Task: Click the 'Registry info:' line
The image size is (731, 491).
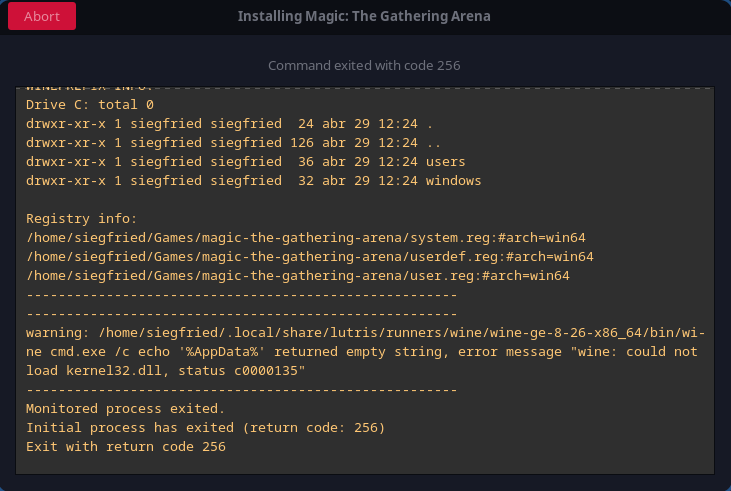Action: 82,219
